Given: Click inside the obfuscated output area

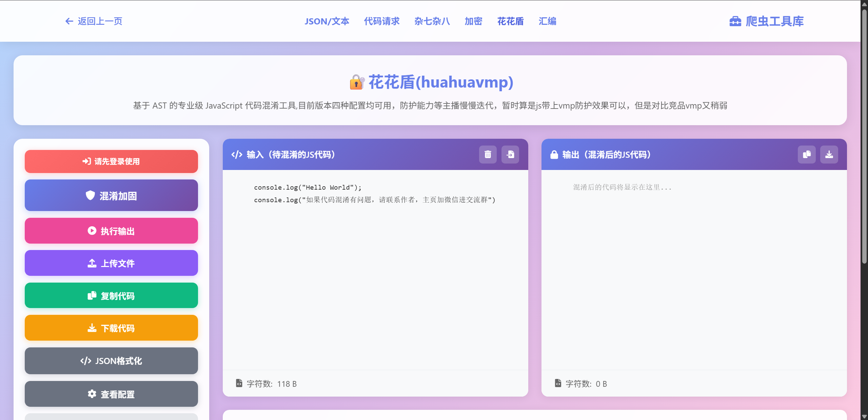Looking at the screenshot, I should click(694, 270).
